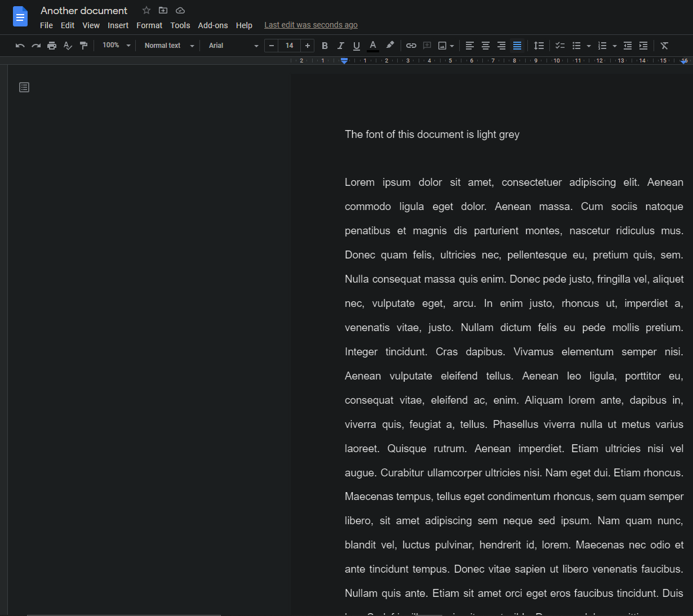Enable underline formatting

(x=356, y=46)
